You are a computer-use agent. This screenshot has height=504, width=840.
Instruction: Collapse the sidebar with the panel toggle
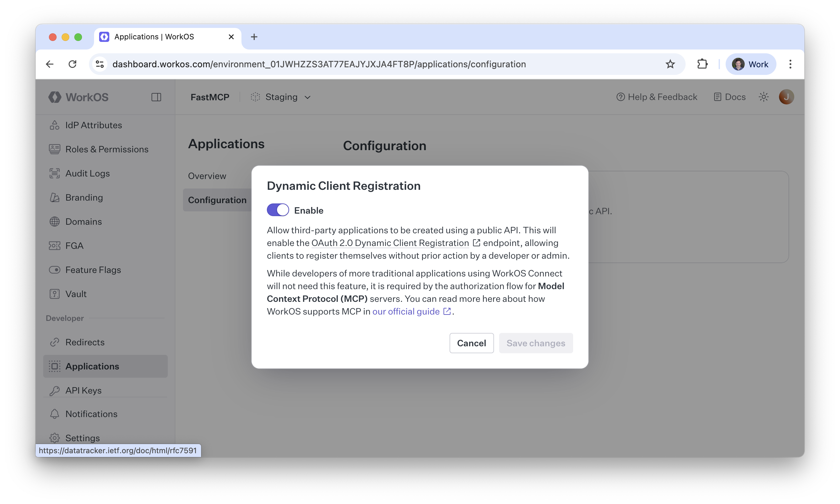pos(157,97)
